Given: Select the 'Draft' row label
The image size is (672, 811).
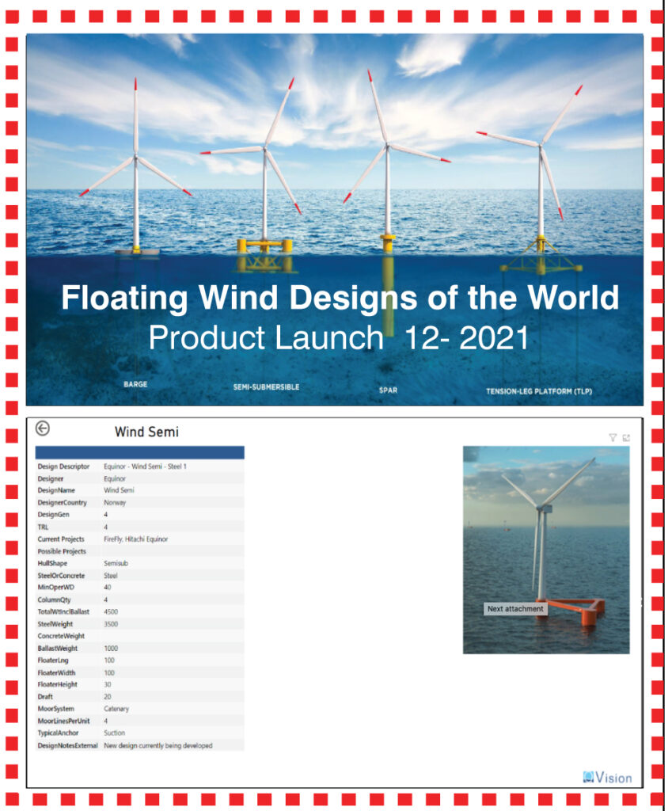Looking at the screenshot, I should (45, 697).
